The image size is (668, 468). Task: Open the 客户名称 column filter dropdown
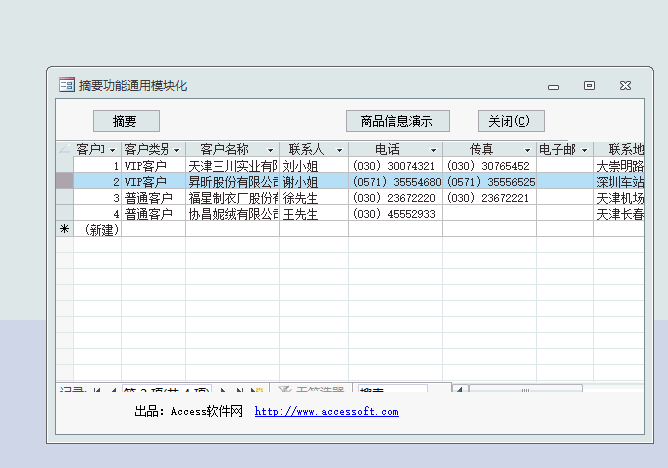pos(270,150)
